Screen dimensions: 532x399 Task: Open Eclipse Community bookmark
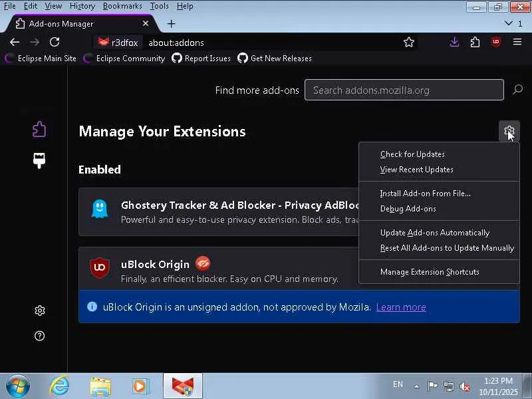(124, 59)
